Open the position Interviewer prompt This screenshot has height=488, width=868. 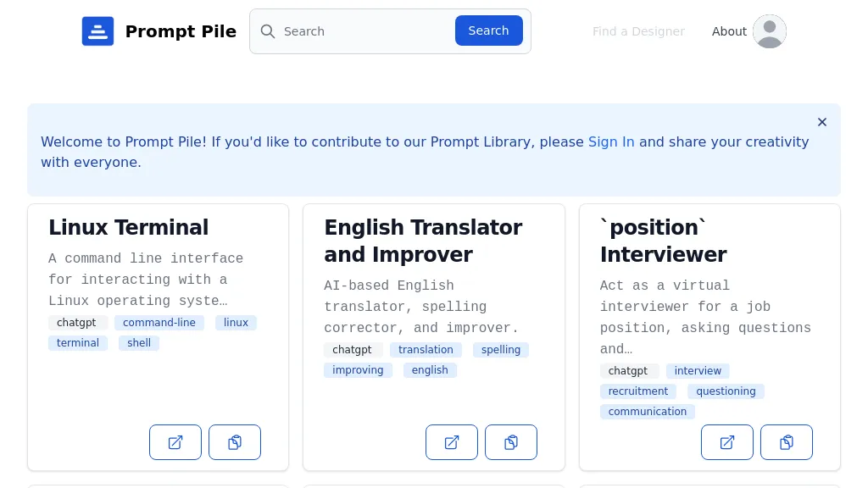point(727,442)
